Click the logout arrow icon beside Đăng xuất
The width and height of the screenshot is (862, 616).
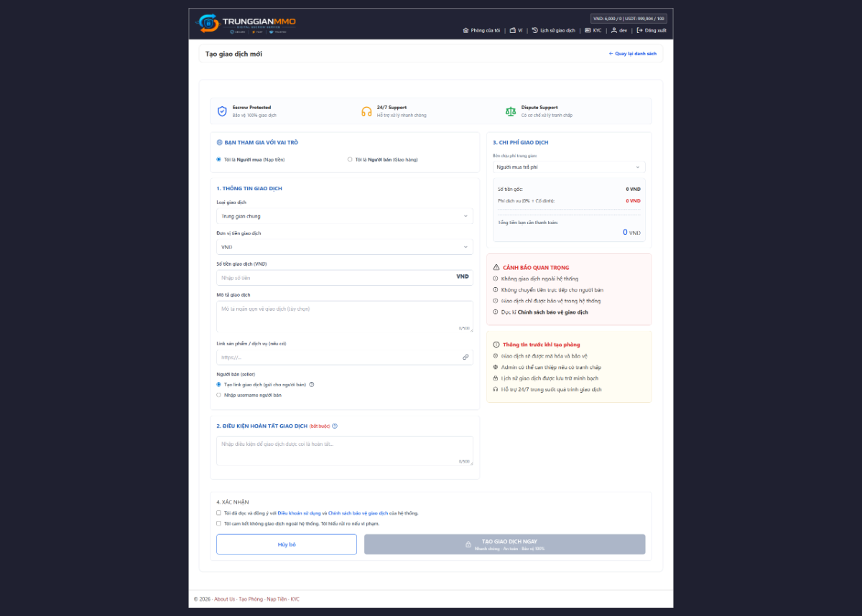[639, 30]
